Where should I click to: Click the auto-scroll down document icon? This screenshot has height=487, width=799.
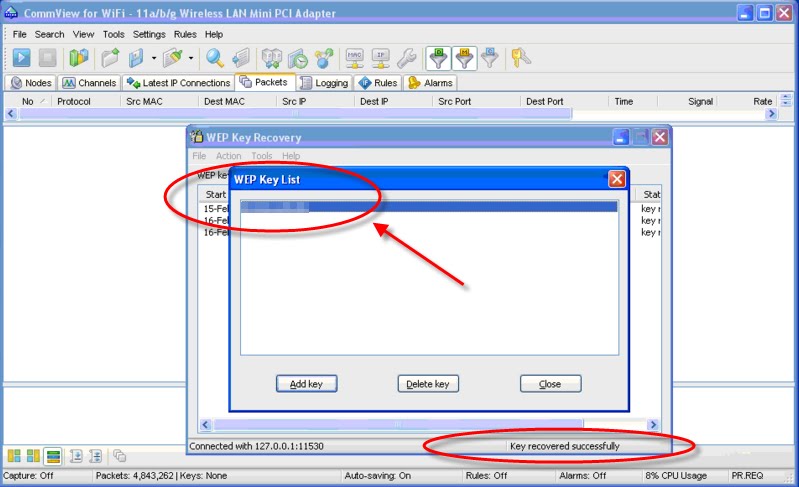[x=76, y=456]
